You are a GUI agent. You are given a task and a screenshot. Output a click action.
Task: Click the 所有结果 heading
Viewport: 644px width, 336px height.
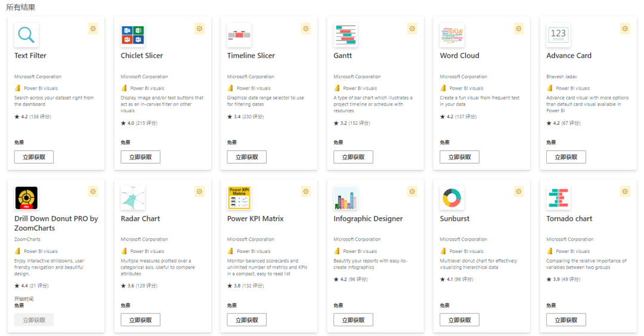point(20,7)
